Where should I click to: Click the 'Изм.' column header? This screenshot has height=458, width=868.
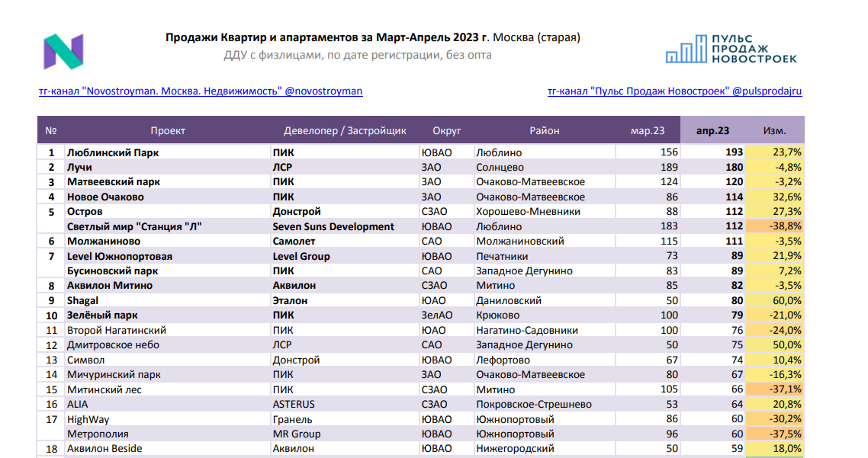tap(774, 130)
